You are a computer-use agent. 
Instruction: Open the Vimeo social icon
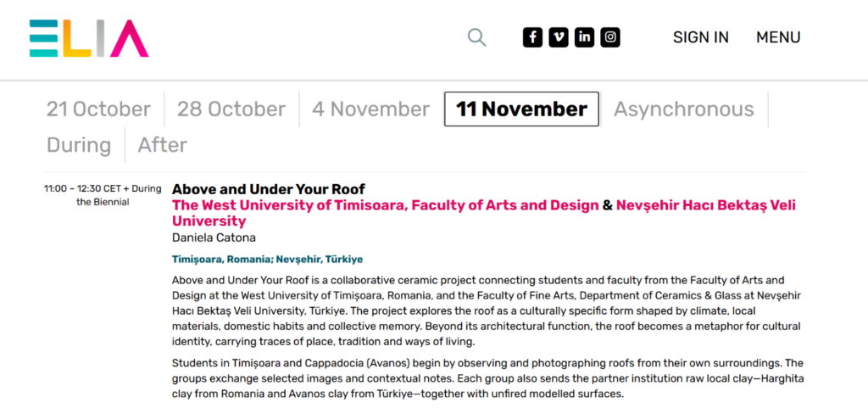point(559,37)
